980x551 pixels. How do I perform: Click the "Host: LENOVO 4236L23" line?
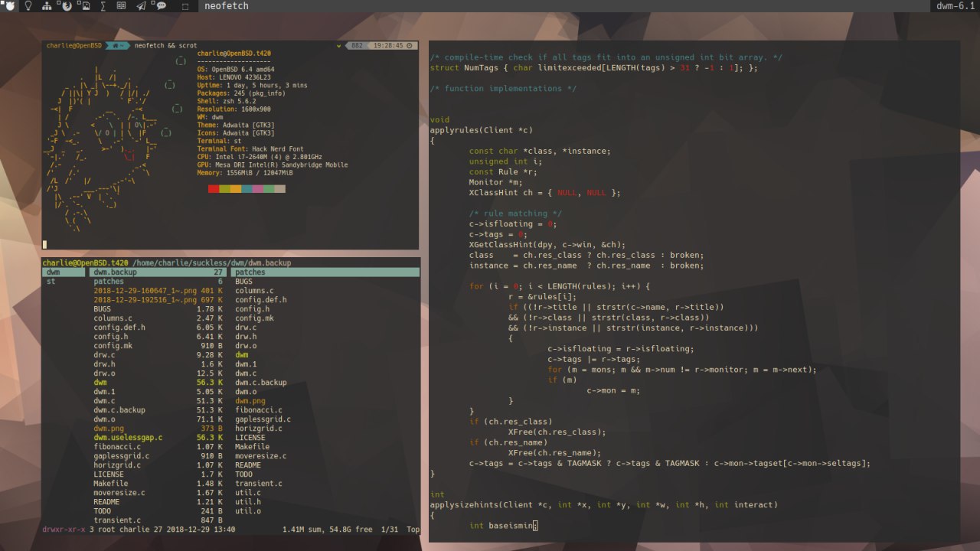pyautogui.click(x=236, y=77)
